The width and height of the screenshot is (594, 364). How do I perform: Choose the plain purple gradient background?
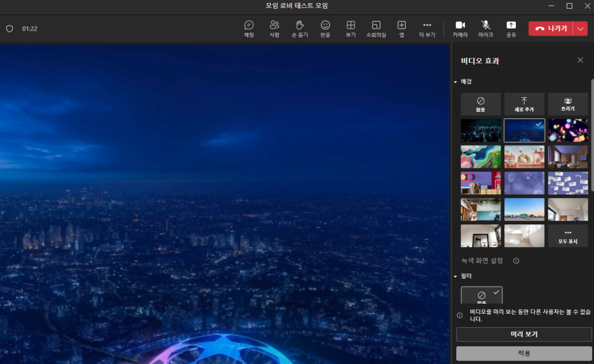pos(524,183)
